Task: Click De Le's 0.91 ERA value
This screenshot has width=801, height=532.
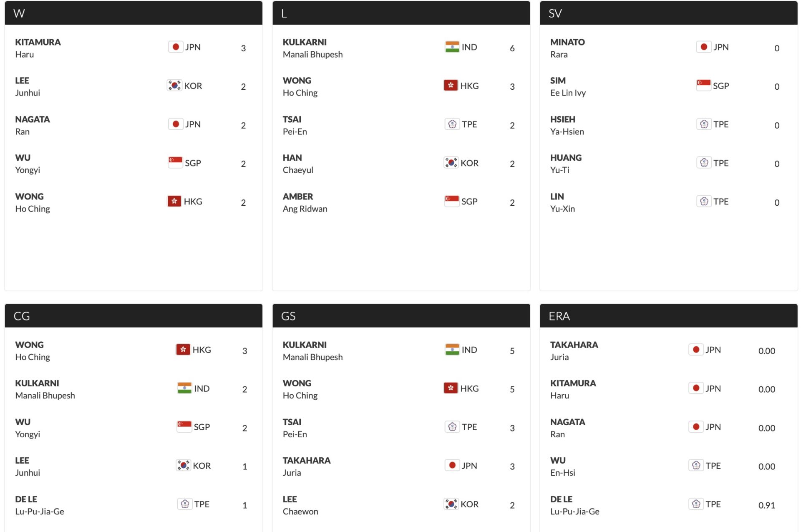Action: click(766, 505)
